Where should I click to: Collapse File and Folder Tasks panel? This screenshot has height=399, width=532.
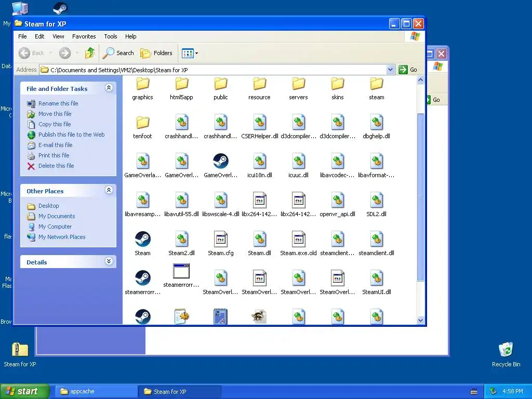[x=109, y=88]
